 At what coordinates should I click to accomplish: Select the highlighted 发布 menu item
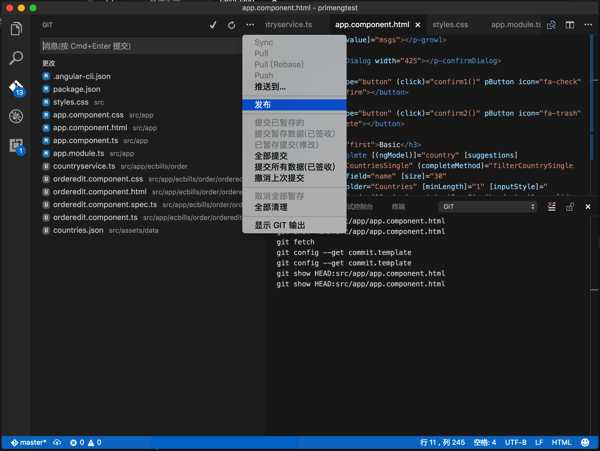pyautogui.click(x=294, y=105)
